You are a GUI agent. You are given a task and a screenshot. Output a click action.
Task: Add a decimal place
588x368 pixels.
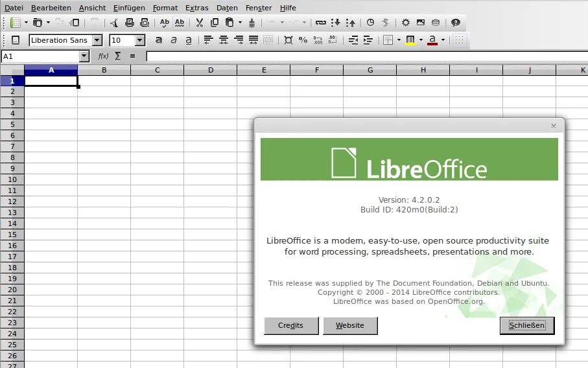[x=318, y=40]
